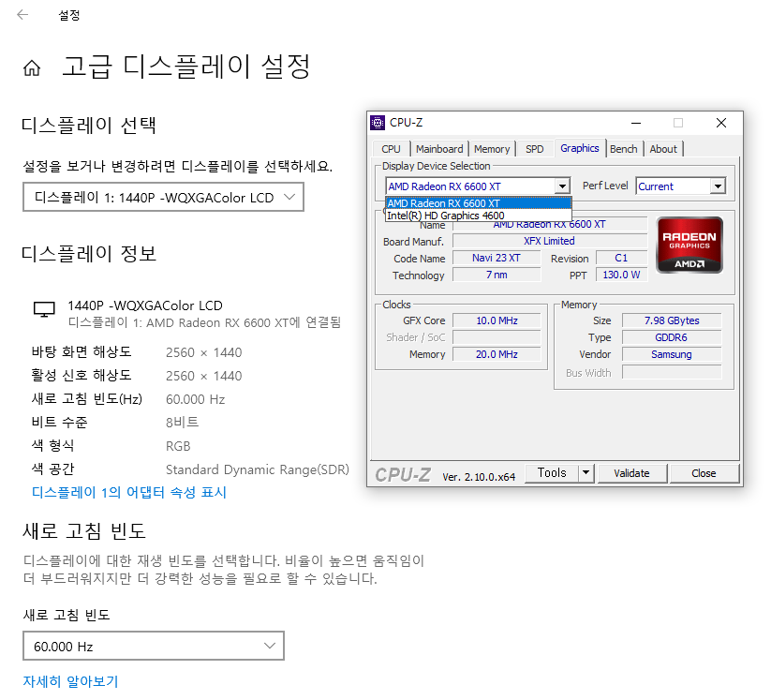
Task: Minimize the CPU-Z window
Action: point(636,123)
